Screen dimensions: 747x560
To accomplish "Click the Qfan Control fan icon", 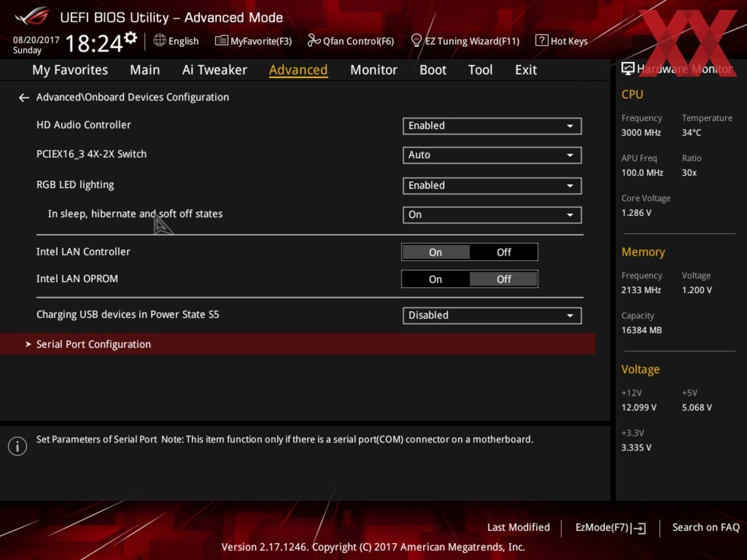I will pos(314,40).
